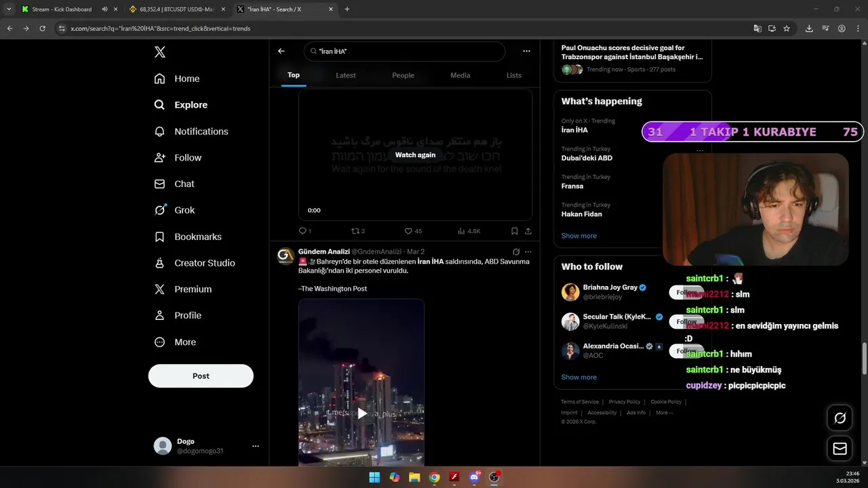Open Grok from the sidebar
868x488 pixels.
point(174,210)
